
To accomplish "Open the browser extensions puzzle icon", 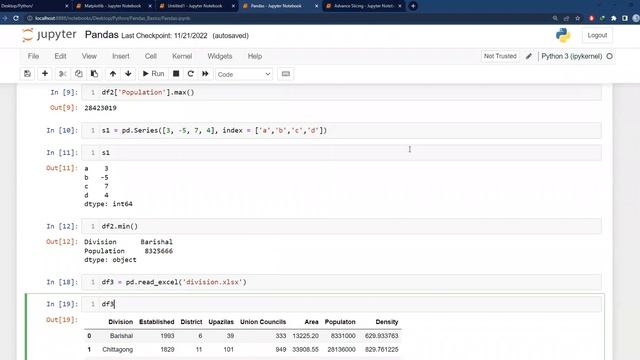I will [613, 18].
